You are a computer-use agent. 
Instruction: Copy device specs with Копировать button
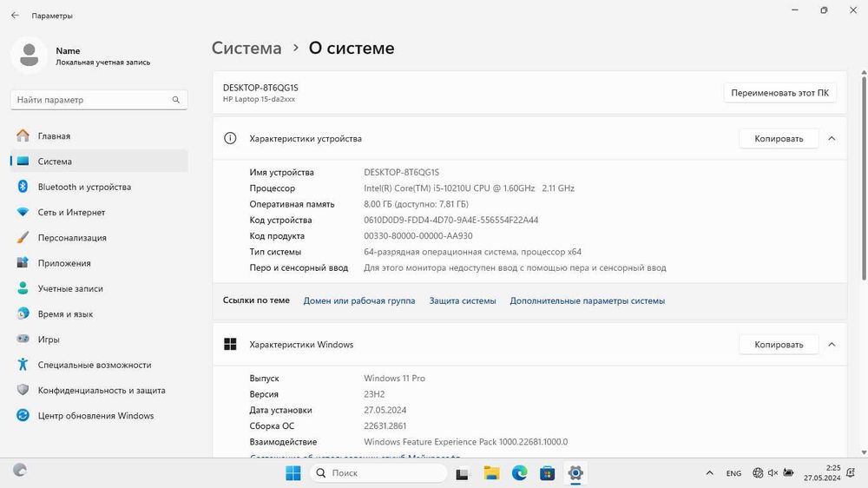pyautogui.click(x=779, y=138)
